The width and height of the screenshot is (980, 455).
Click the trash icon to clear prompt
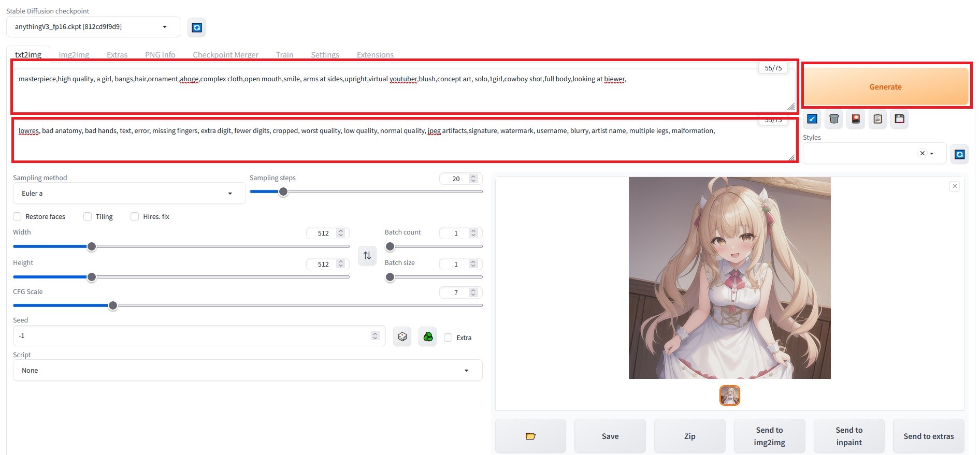pos(834,119)
